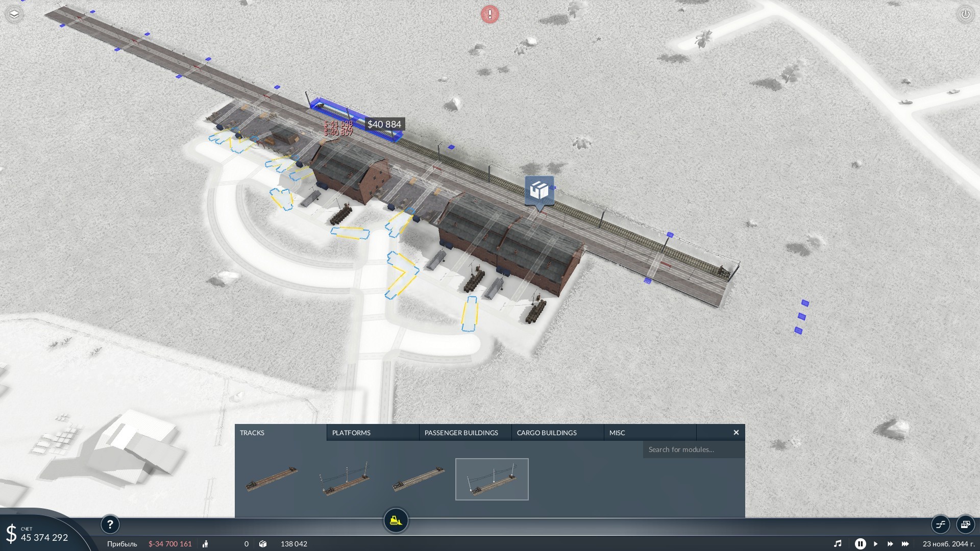Set triple fast-forward speed

click(905, 544)
